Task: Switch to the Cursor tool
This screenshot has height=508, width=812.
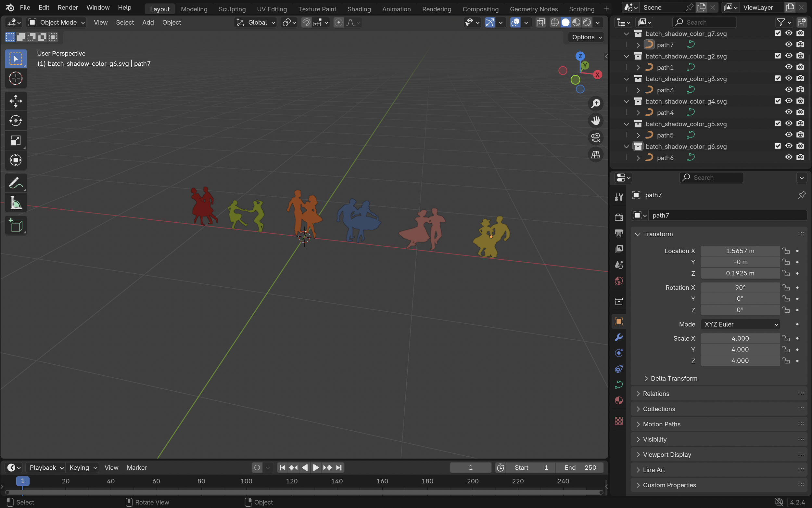Action: [16, 79]
